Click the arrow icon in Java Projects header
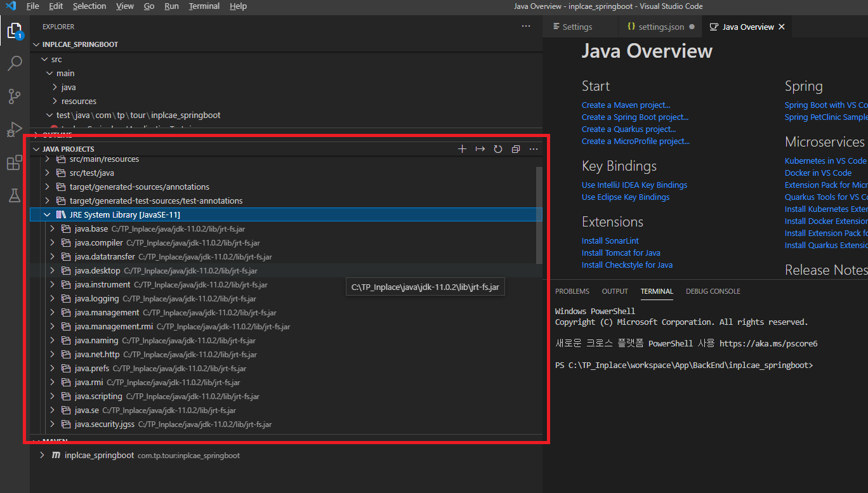 pyautogui.click(x=480, y=149)
